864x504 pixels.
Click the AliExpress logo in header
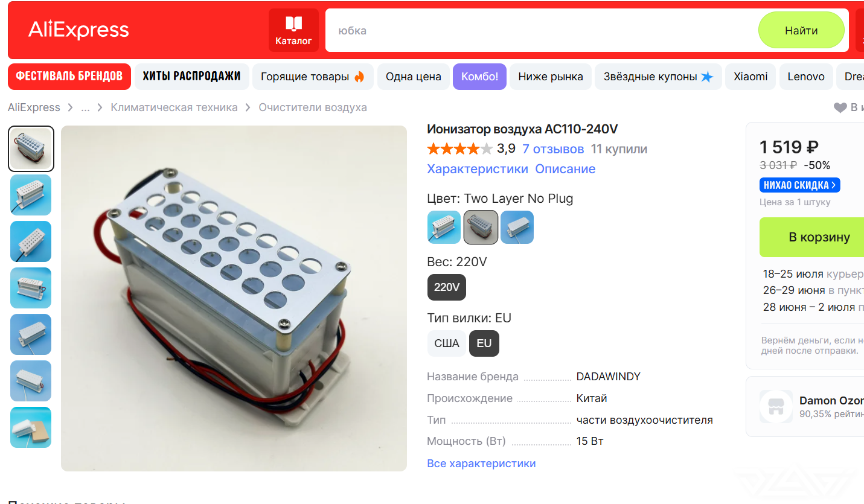coord(78,30)
